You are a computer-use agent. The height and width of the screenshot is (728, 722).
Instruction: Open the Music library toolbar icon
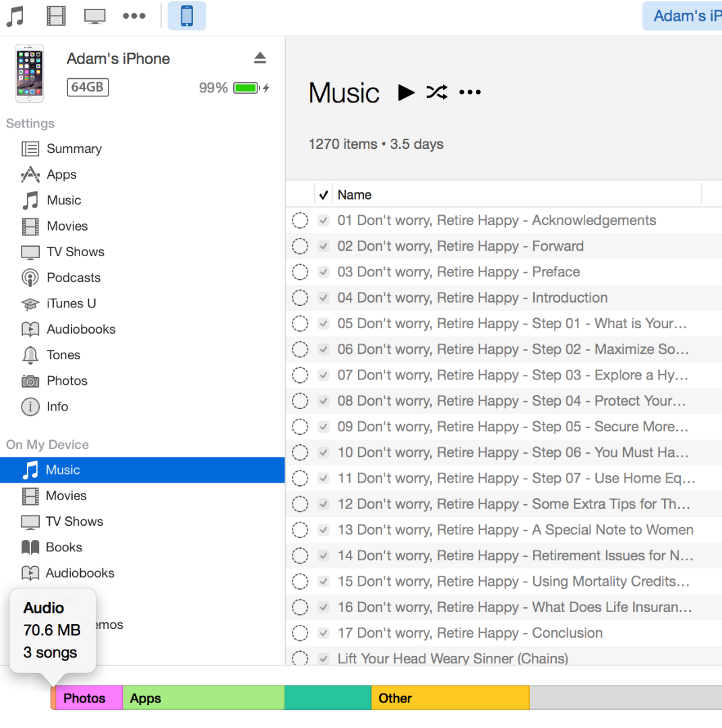16,16
